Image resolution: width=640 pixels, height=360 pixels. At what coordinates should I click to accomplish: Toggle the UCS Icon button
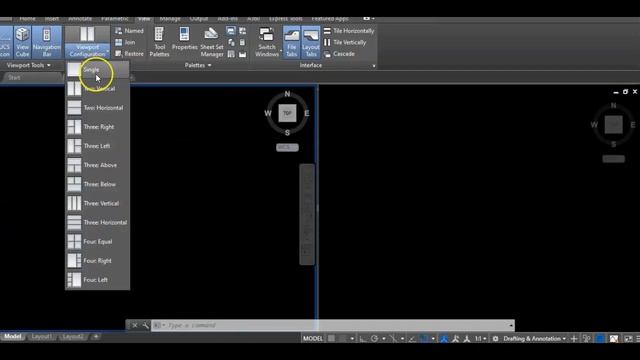5,42
